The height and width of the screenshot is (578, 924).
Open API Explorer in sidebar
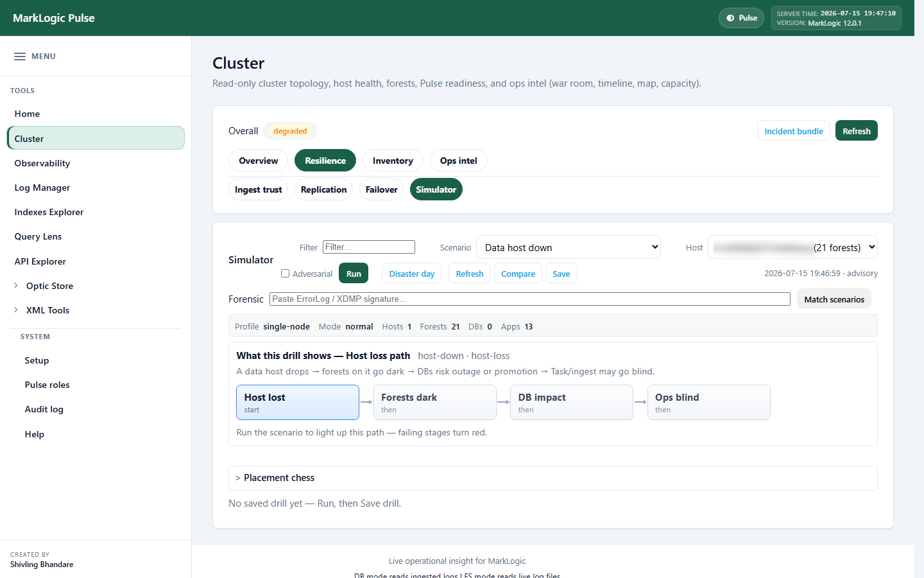click(x=96, y=261)
